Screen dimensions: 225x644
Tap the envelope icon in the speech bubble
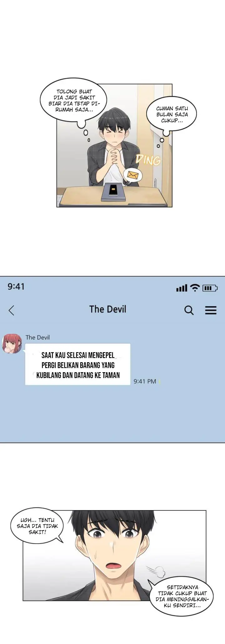pos(133,175)
